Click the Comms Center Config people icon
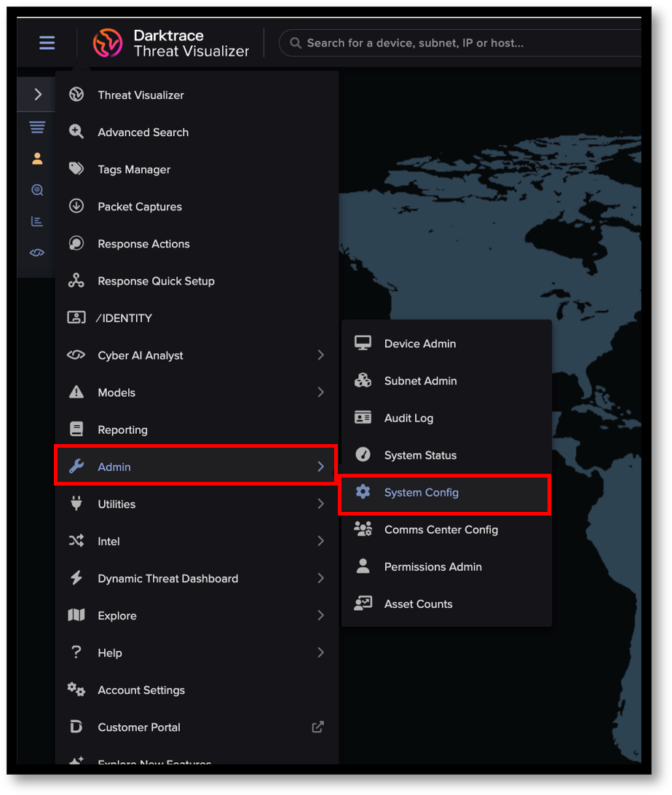This screenshot has height=795, width=672. point(363,529)
